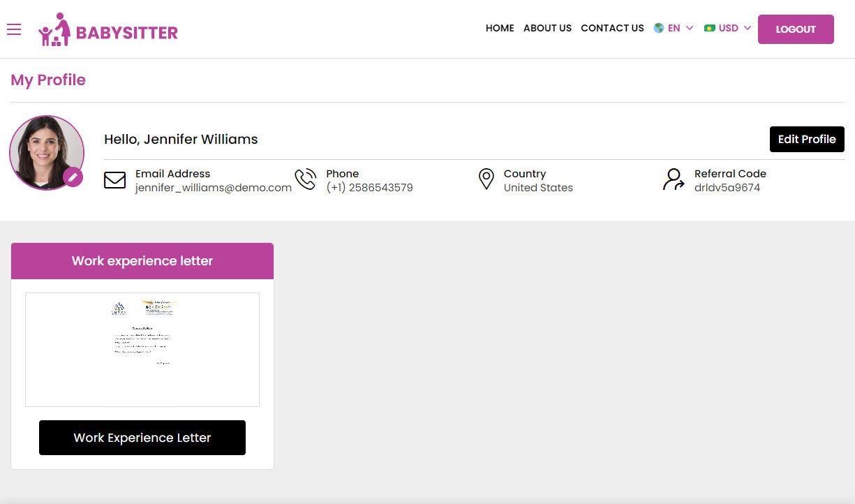Click the Edit Profile button
Screen dimensions: 855x504
[807, 139]
